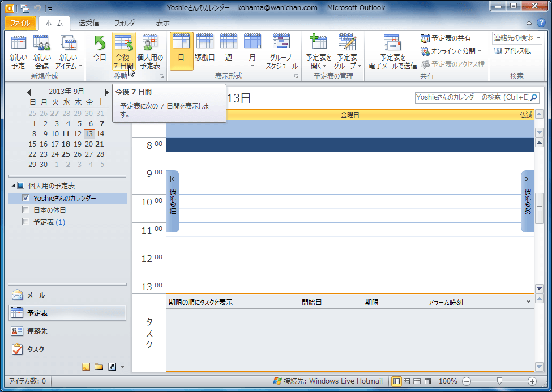Select September 18 in the mini calendar
The image size is (552, 392).
(x=66, y=144)
